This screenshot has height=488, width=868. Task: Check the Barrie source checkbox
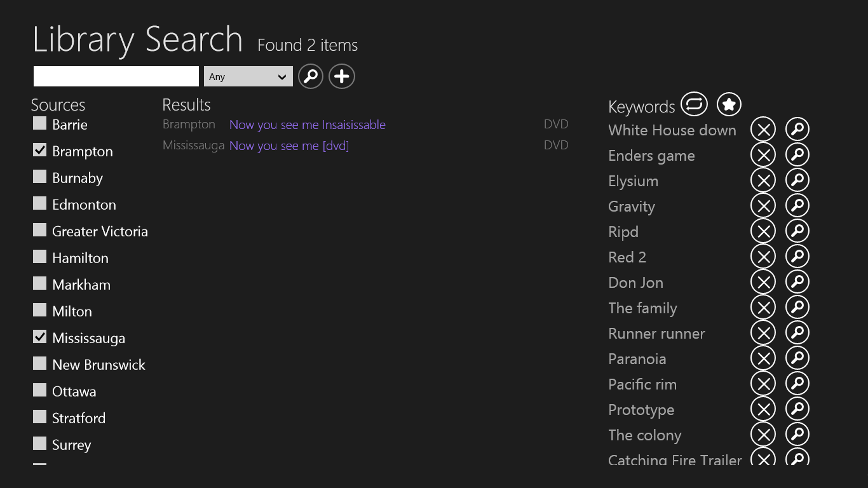coord(40,123)
